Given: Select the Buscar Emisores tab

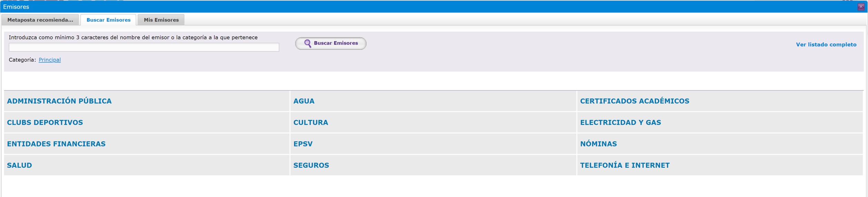Looking at the screenshot, I should pyautogui.click(x=108, y=20).
